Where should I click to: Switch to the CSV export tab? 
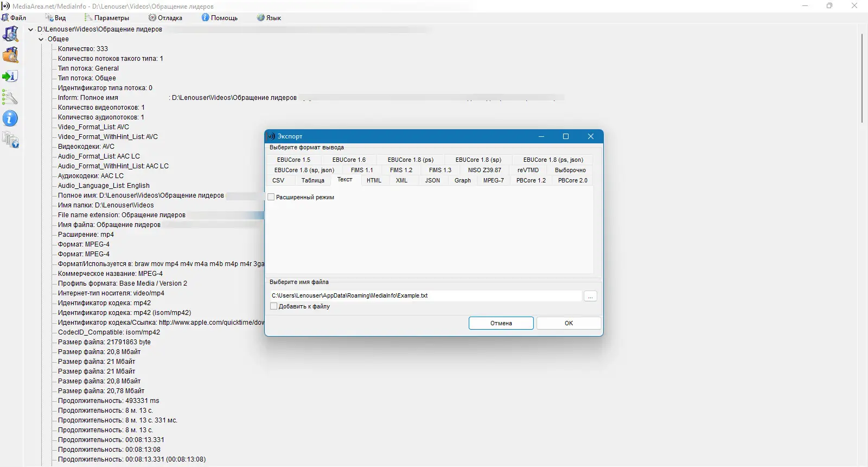[x=278, y=180]
